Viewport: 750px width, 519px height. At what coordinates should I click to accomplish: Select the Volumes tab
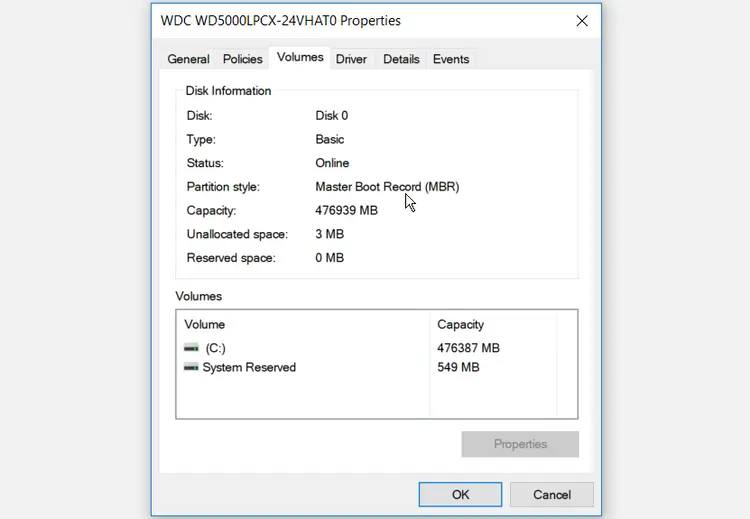coord(300,58)
